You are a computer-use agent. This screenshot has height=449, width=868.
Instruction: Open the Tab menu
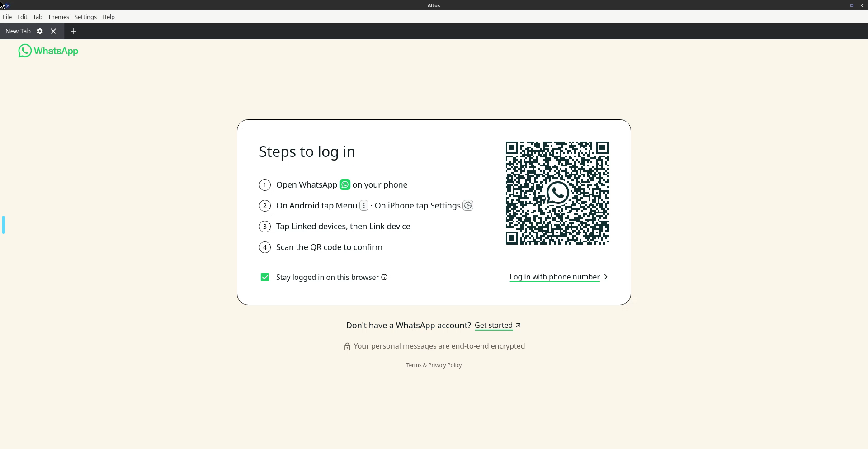tap(38, 17)
